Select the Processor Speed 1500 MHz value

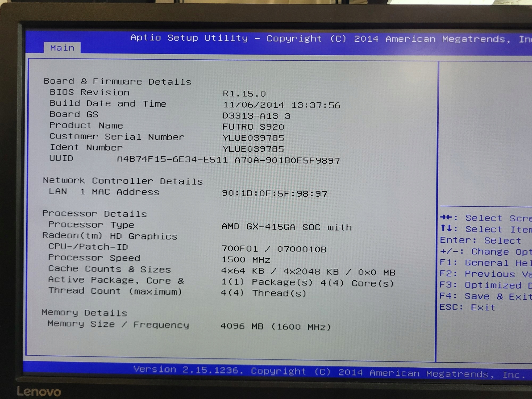click(x=246, y=260)
